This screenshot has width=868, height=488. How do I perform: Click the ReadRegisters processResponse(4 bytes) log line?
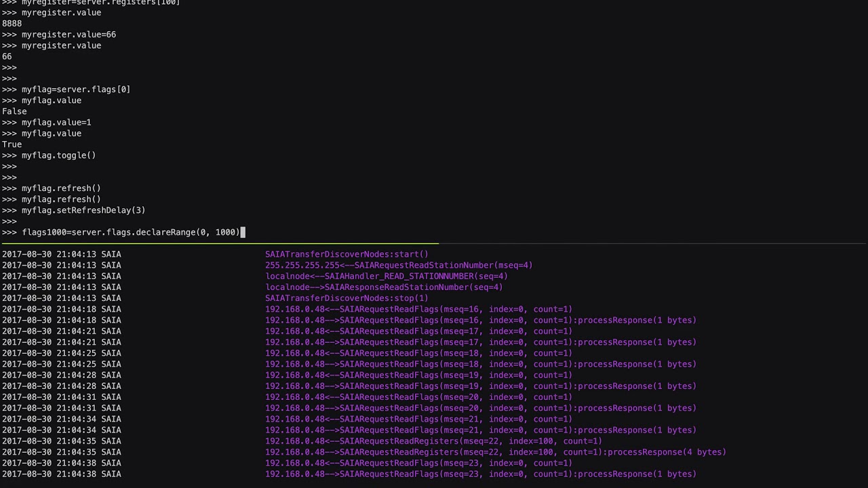pyautogui.click(x=495, y=452)
